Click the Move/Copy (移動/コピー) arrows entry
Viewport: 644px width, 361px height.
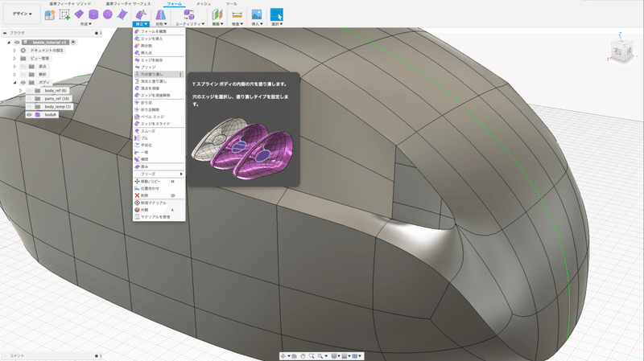pos(159,182)
